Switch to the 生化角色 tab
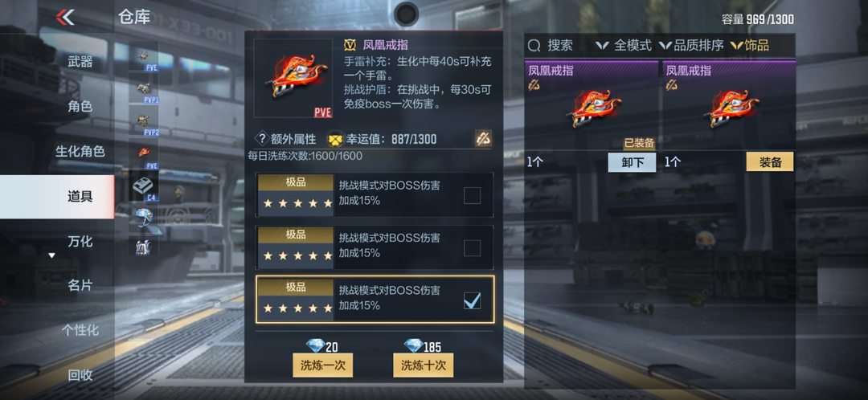868x400 pixels. pos(80,151)
